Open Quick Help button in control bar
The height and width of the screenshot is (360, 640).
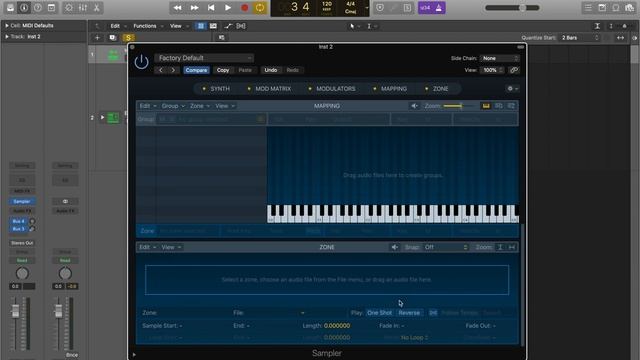pos(38,8)
